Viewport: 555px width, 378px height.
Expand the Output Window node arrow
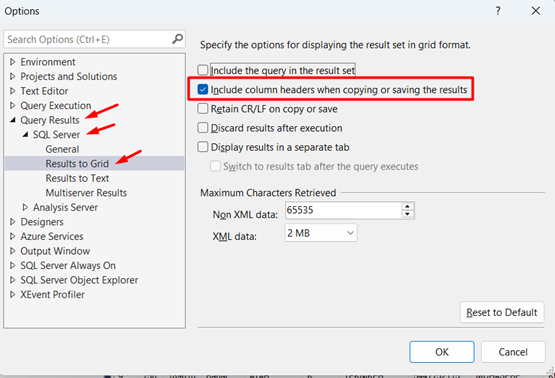click(13, 251)
